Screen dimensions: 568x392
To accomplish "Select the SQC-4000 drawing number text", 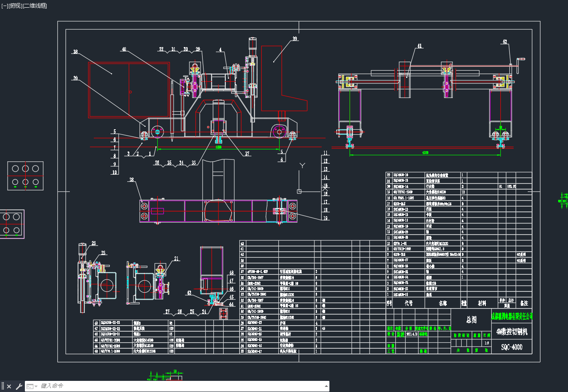I will pos(512,347).
